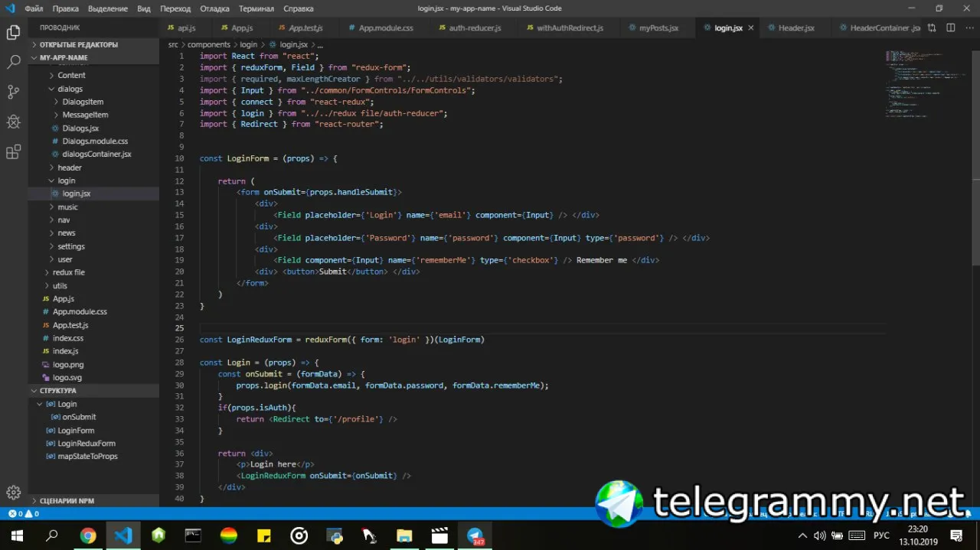Switch to Visual Studio Code taskbar icon
The image size is (980, 550).
click(x=123, y=535)
